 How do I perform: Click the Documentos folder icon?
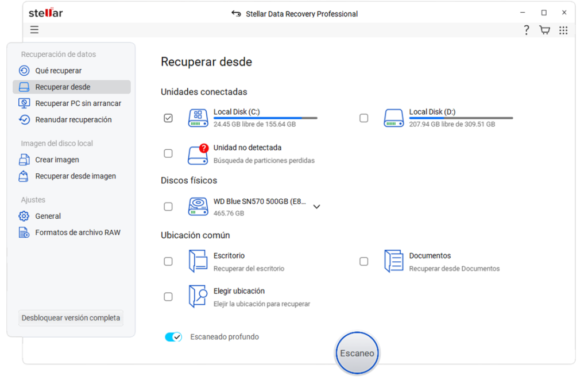(394, 261)
